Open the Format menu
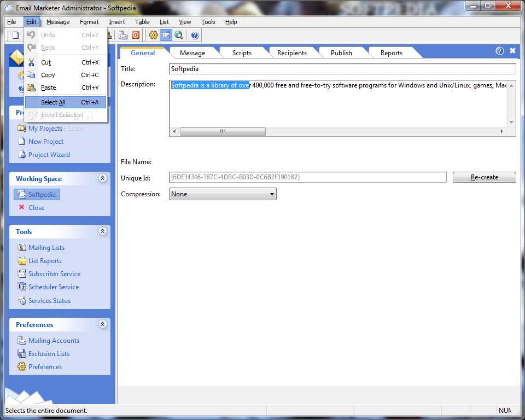 (89, 22)
